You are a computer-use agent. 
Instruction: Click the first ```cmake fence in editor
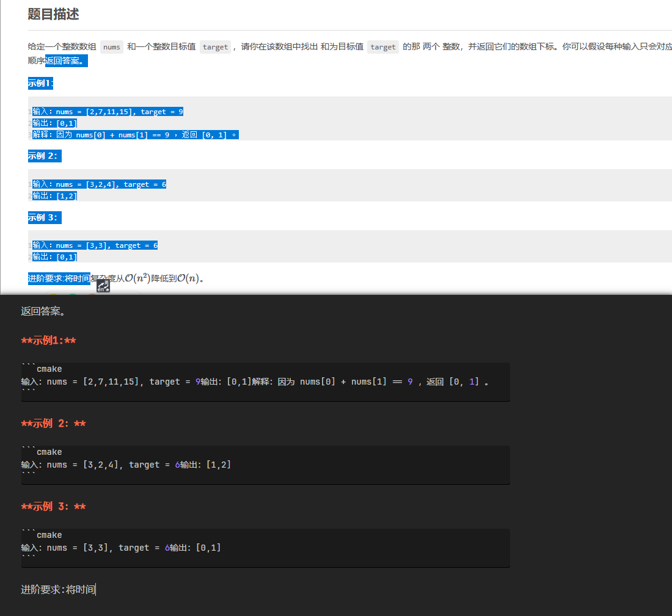pos(42,368)
